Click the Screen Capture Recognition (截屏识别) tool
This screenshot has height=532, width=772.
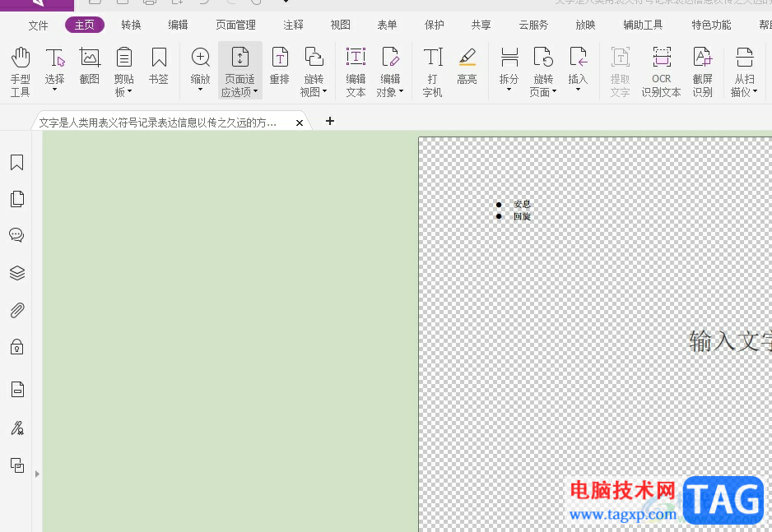(x=703, y=72)
